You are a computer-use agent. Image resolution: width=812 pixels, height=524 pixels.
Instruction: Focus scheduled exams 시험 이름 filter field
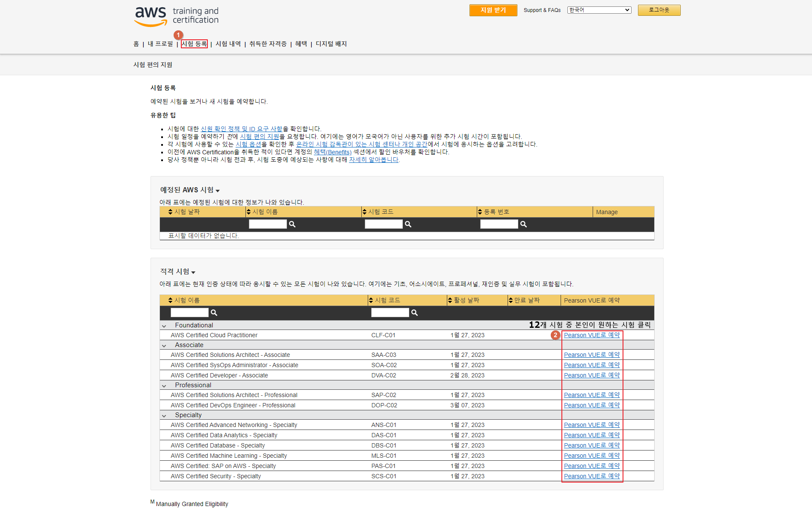[268, 224]
